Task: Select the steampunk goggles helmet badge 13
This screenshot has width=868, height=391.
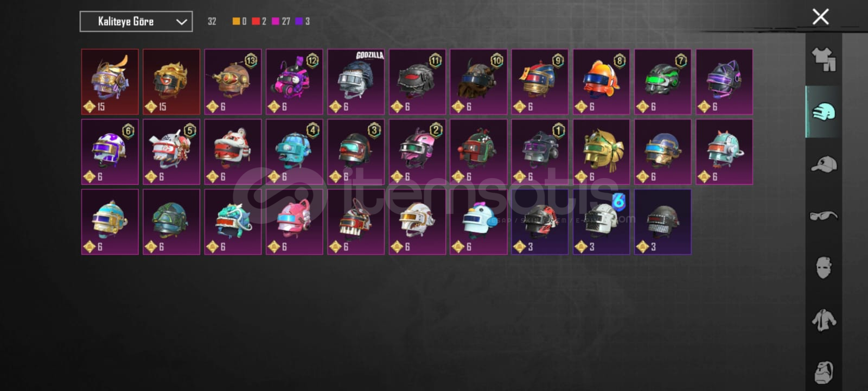Action: pyautogui.click(x=233, y=82)
